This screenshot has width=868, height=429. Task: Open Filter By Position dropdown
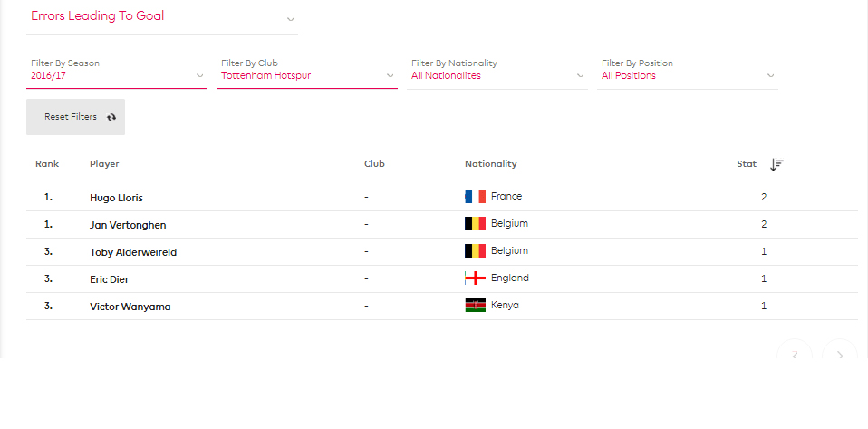688,71
